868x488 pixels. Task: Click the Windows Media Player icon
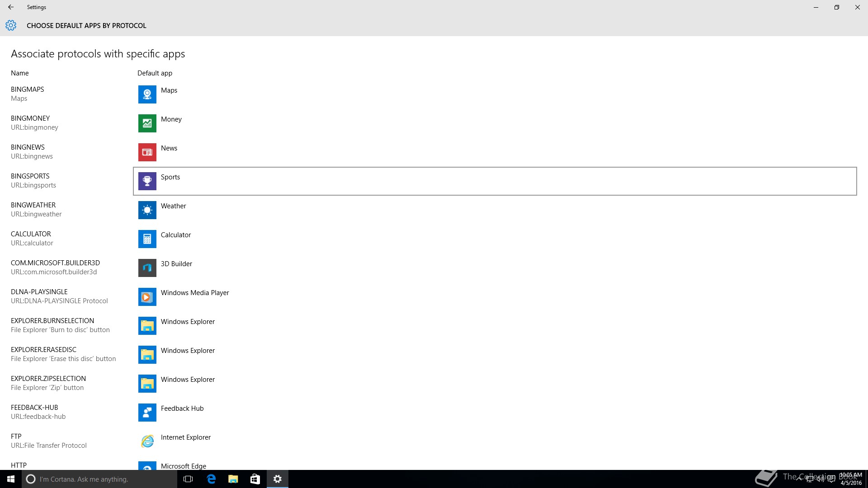pyautogui.click(x=147, y=297)
